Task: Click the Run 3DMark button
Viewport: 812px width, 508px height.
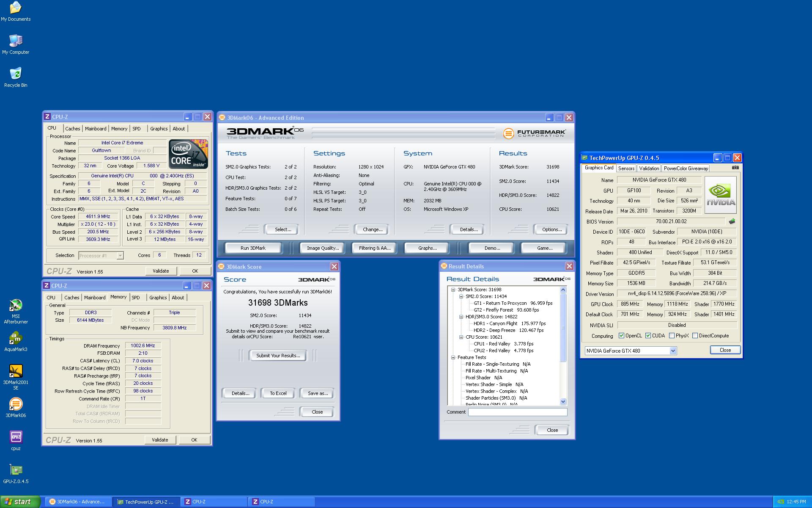Action: coord(253,248)
